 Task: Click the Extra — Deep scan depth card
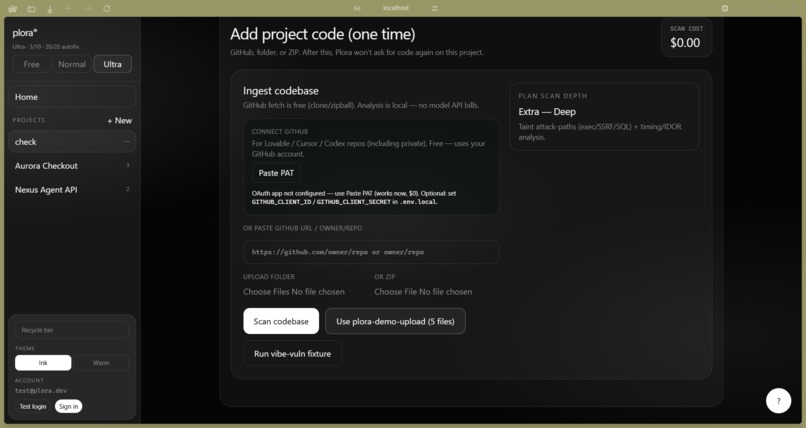[x=604, y=117]
